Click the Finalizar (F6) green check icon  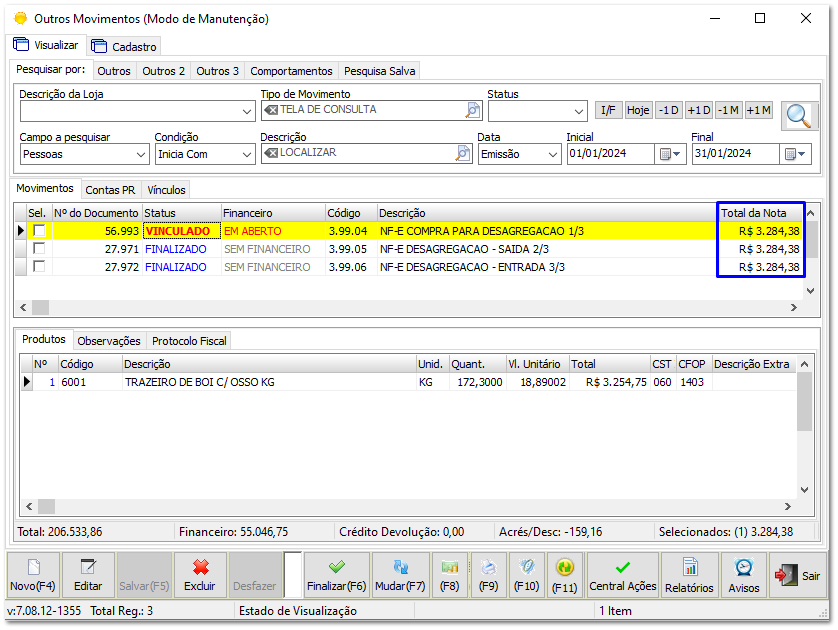click(336, 575)
